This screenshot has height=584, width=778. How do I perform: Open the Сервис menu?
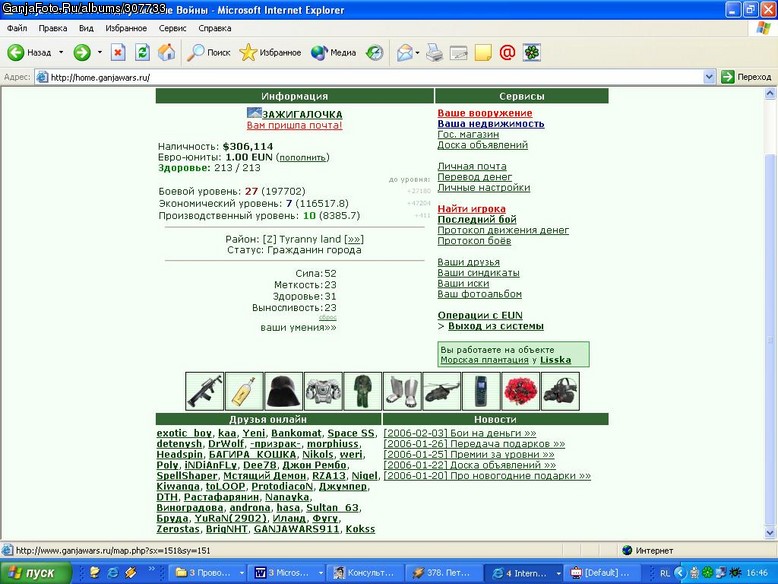point(172,28)
